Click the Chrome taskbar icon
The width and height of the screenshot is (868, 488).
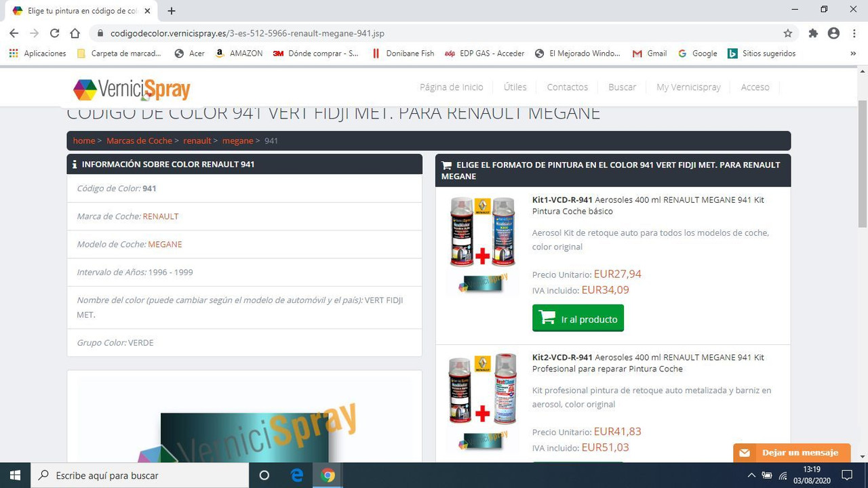(328, 475)
